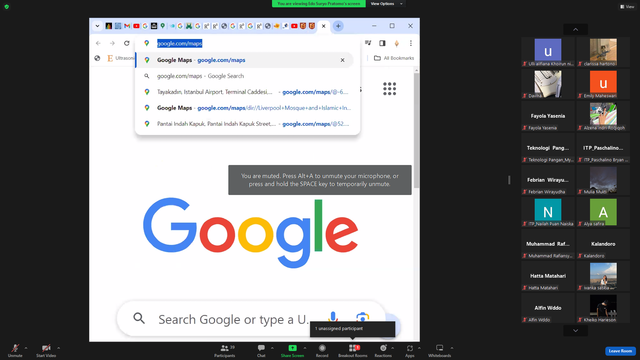Screen dimensions: 640x360
Task: Open Zoom Apps
Action: [x=410, y=350]
